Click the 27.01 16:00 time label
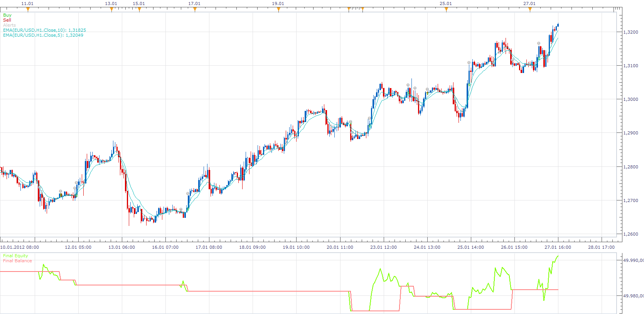This screenshot has width=644, height=314. point(558,247)
